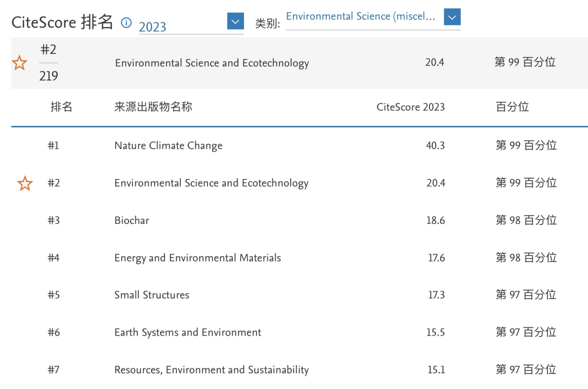Click the chevron on the category dropdown
This screenshot has height=389, width=588.
pos(452,17)
